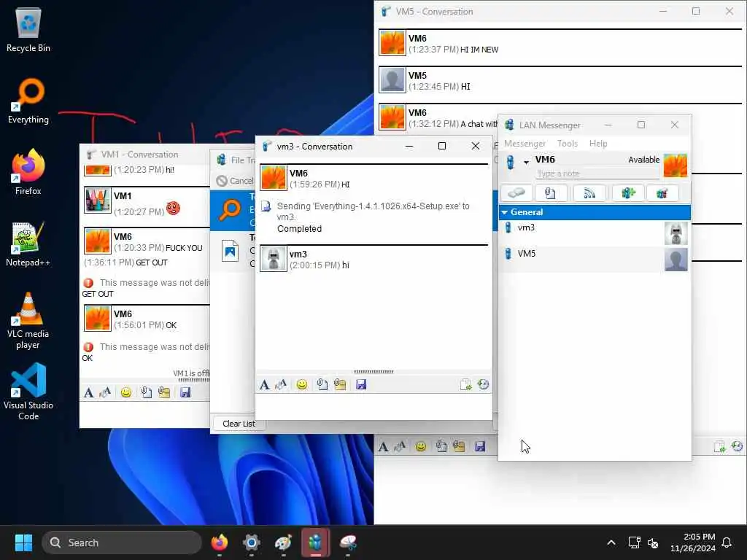Click file transfers page icon in vm3 conversation

point(465,385)
